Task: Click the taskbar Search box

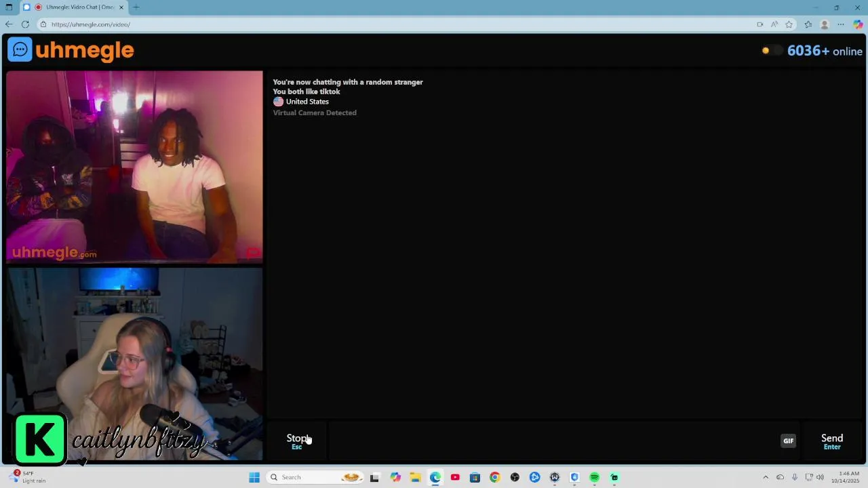Action: [316, 477]
